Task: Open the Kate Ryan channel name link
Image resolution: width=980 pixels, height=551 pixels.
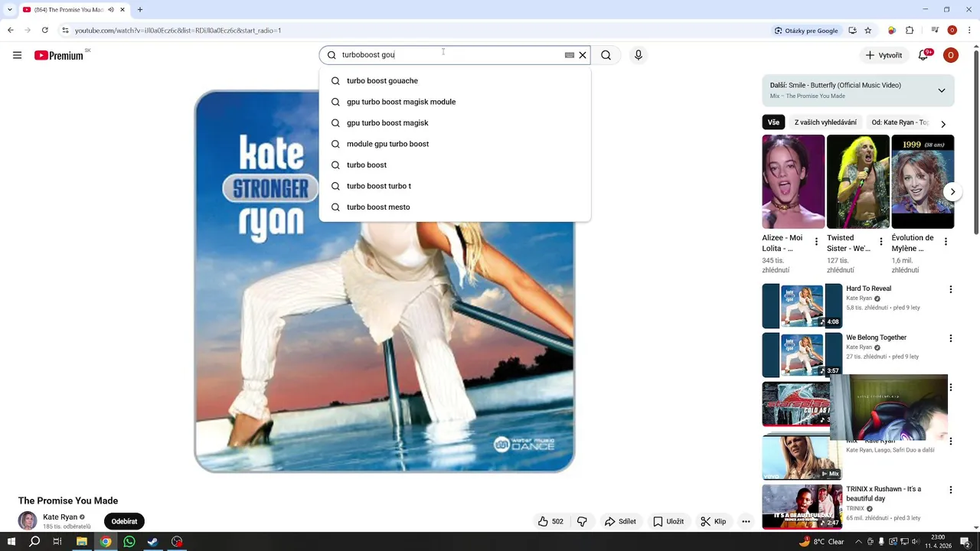Action: tap(60, 517)
